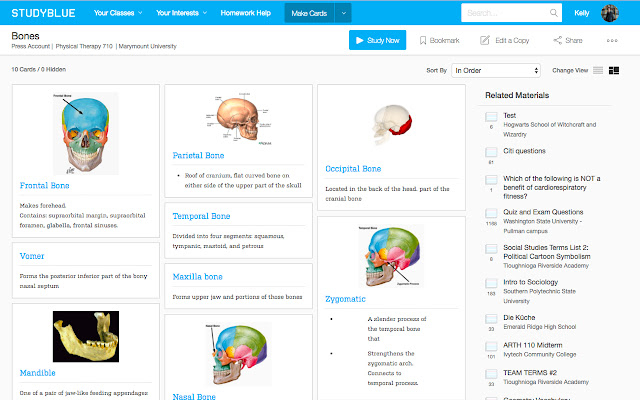Screen dimensions: 640x400
Task: Open the Mandible card title
Action: pyautogui.click(x=38, y=373)
